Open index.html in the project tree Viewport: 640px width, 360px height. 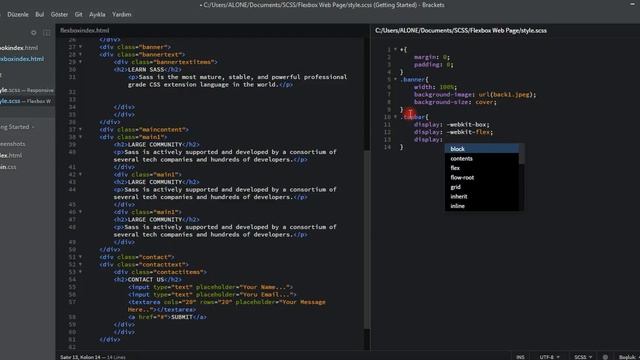(11, 156)
